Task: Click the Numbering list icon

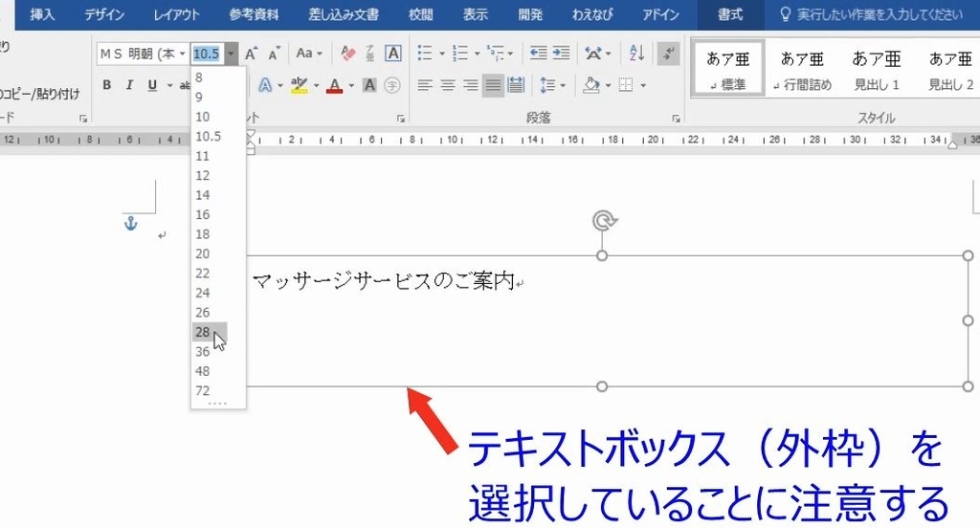Action: [x=460, y=54]
